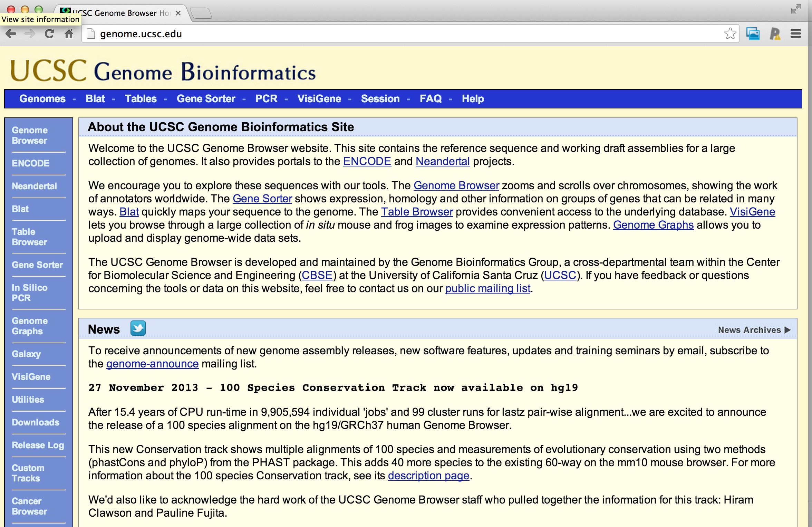Open a new browser tab

201,13
